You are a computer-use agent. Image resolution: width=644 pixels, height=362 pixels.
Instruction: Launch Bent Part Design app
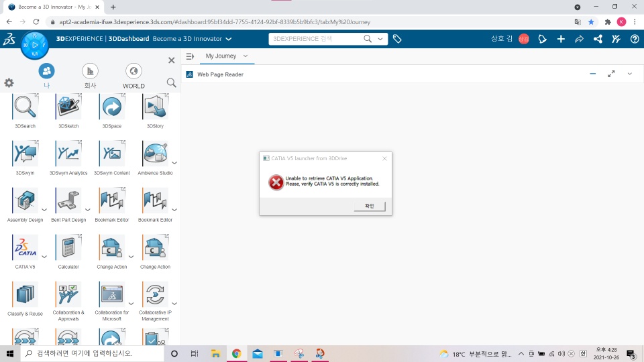click(x=68, y=200)
